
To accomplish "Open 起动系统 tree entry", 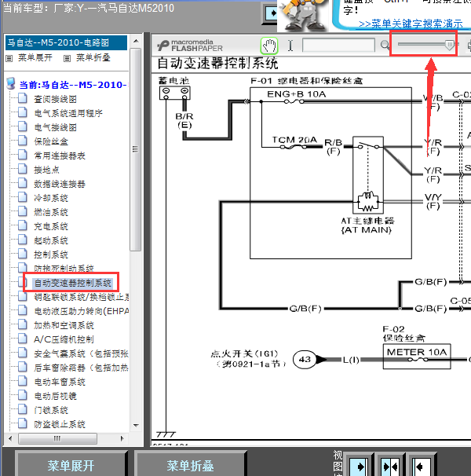I will (51, 240).
